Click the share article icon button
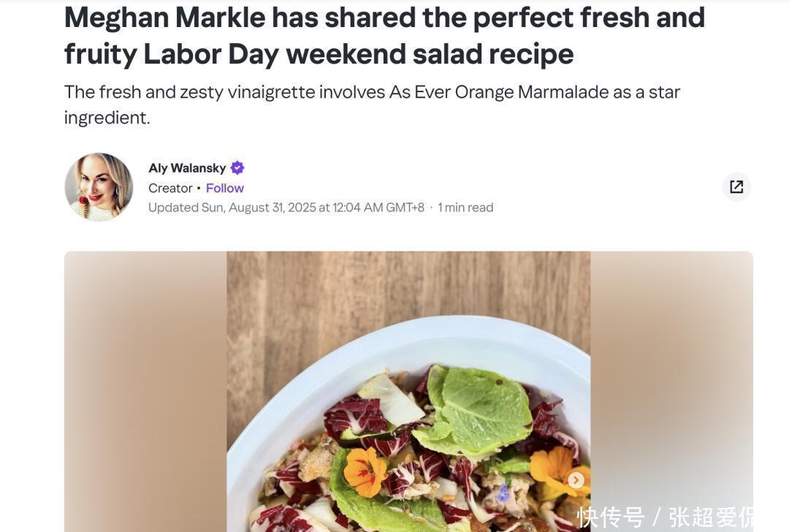 pos(736,187)
